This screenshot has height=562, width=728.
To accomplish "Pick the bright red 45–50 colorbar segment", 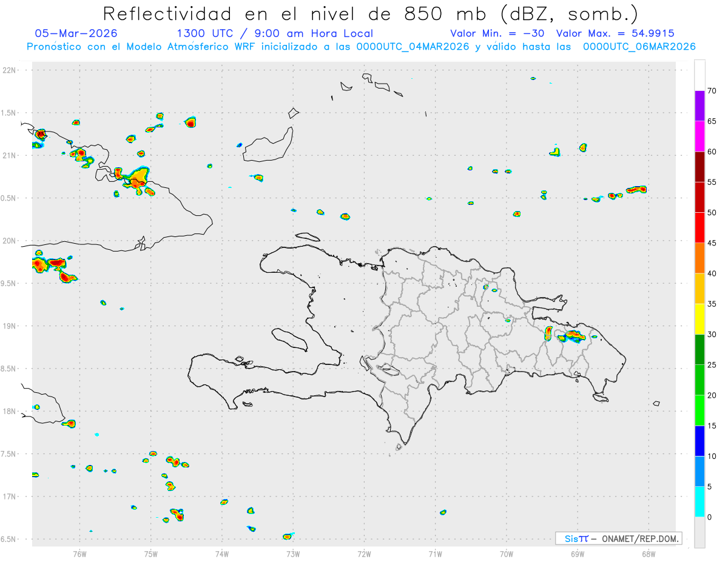I will tap(699, 228).
